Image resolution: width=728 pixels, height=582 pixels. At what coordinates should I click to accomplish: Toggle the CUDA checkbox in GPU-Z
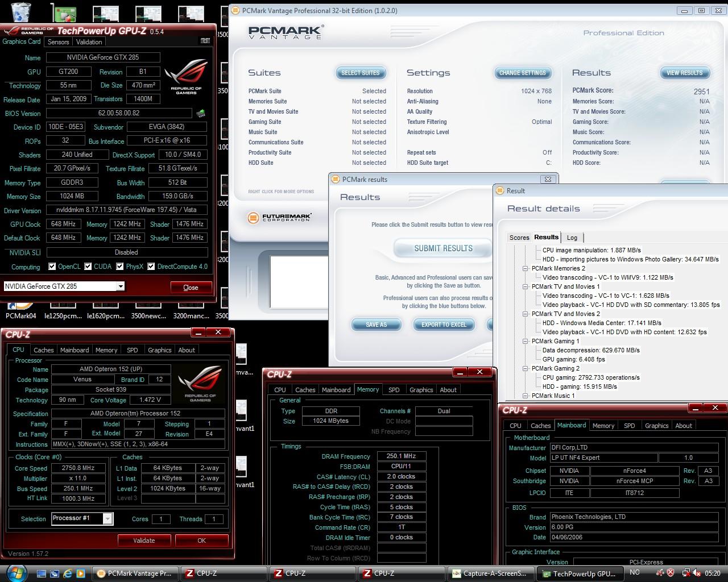(88, 266)
